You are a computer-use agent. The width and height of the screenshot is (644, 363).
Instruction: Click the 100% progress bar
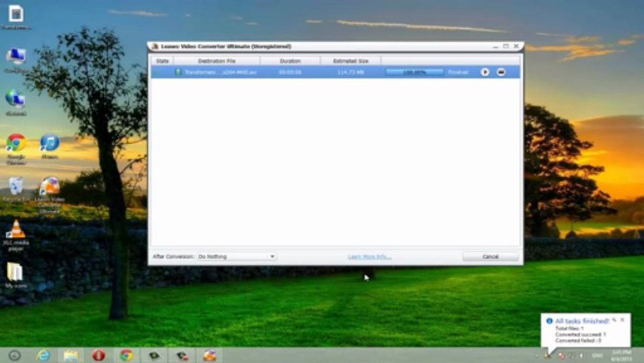click(414, 72)
